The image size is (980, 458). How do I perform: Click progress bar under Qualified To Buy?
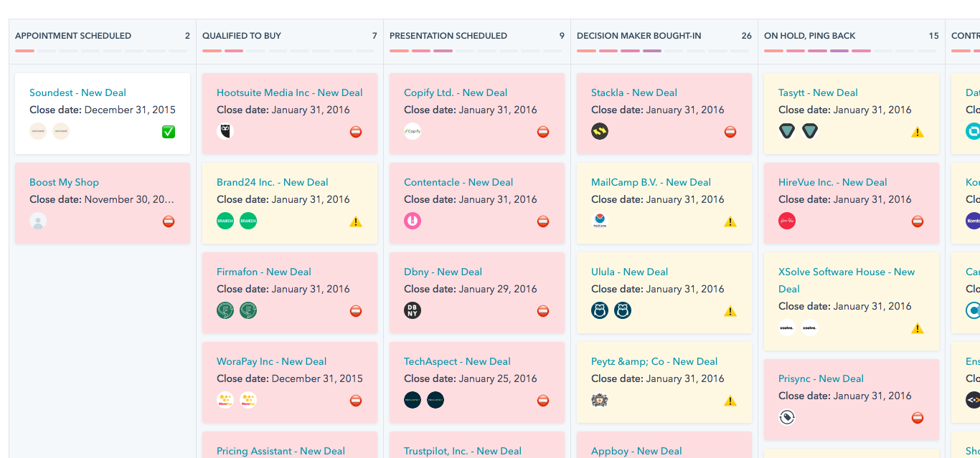pos(289,51)
